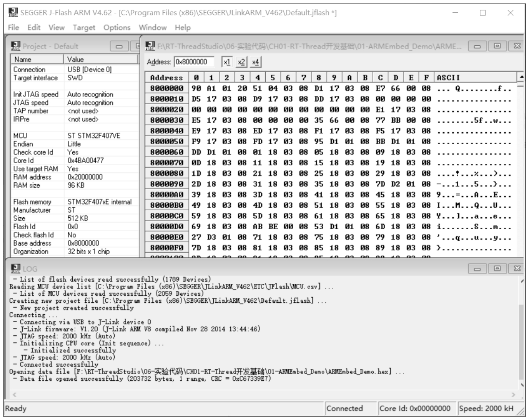Close the hex data file window
Viewport: 529px width, 420px height.
[x=517, y=46]
